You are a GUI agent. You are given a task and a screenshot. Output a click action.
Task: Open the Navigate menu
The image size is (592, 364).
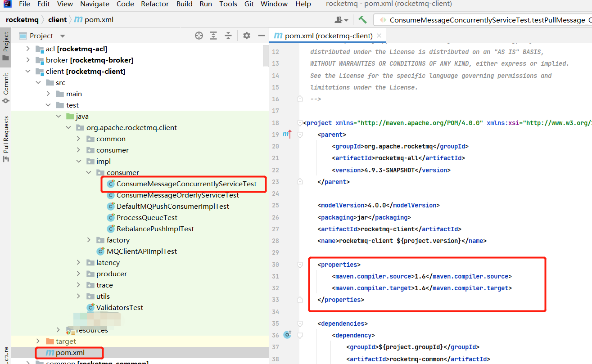[95, 4]
